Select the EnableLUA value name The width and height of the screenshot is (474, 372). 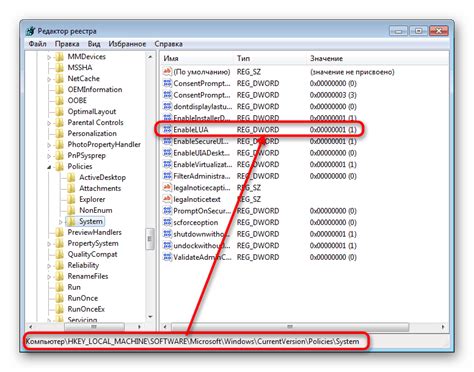191,130
